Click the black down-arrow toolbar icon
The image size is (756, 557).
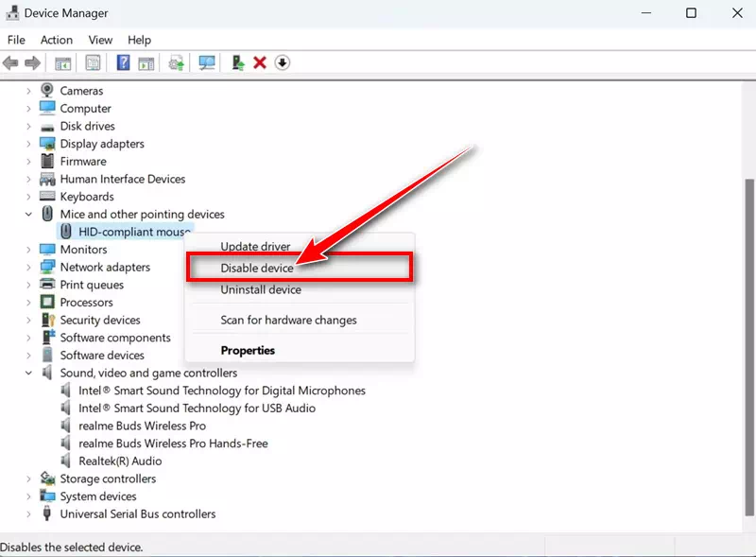tap(283, 63)
